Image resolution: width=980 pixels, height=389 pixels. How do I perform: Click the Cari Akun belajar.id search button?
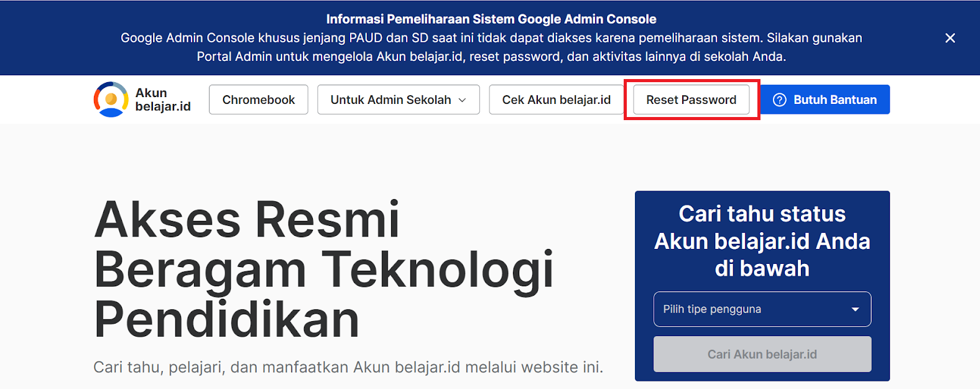coord(762,354)
